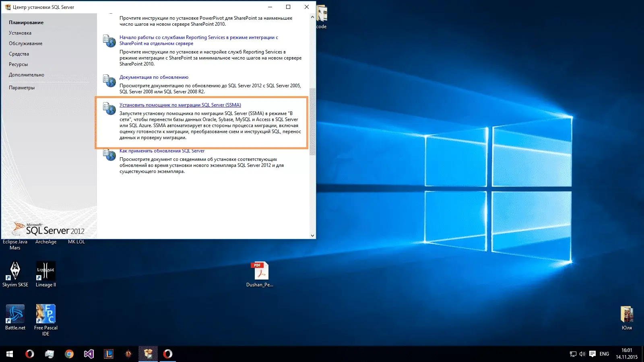Click the scrollbar down arrow
This screenshot has height=362, width=644.
(x=312, y=236)
